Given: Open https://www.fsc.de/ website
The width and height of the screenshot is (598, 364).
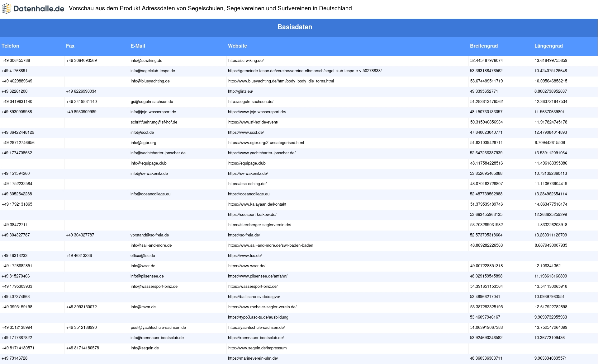Looking at the screenshot, I should click(x=245, y=256).
